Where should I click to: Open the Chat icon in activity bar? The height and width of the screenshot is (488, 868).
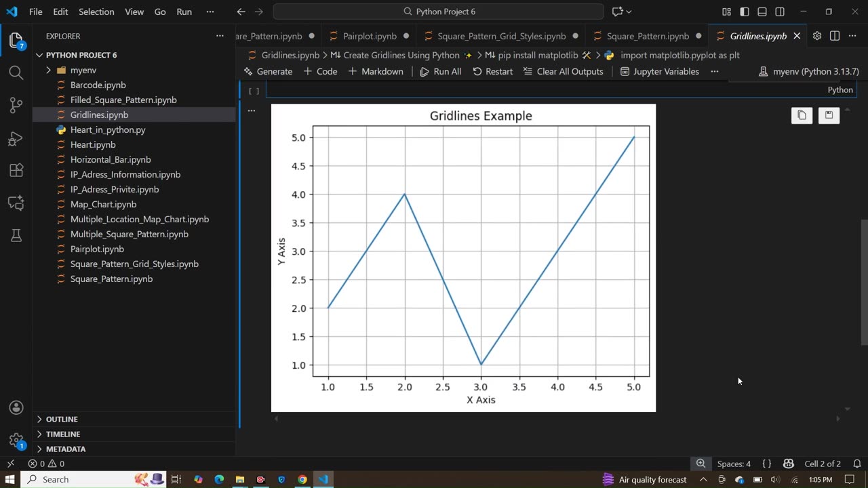tap(16, 203)
